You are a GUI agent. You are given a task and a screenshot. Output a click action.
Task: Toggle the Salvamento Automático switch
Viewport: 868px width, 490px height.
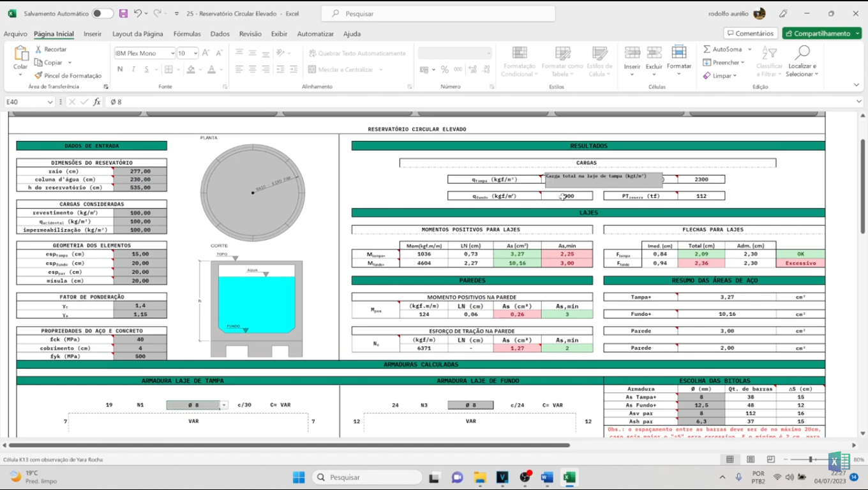click(102, 13)
